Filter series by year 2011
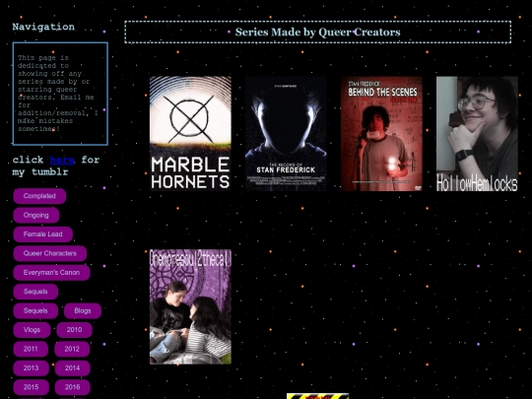This screenshot has height=399, width=532. pyautogui.click(x=31, y=349)
